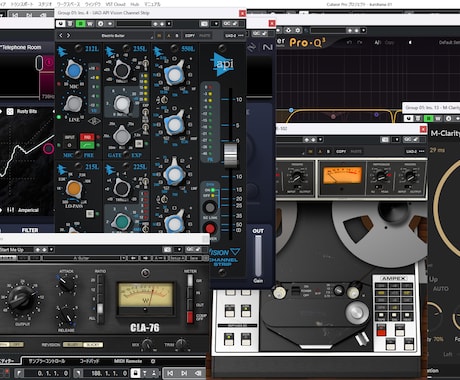Select the BLACKY revision on CLA-76
Image resolution: width=460 pixels, height=380 pixels.
pyautogui.click(x=93, y=345)
